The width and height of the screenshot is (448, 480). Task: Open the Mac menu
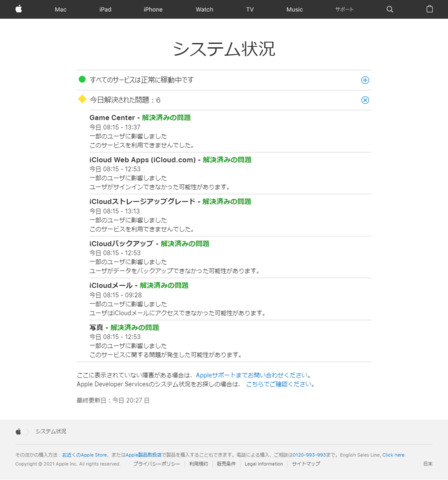(x=60, y=9)
